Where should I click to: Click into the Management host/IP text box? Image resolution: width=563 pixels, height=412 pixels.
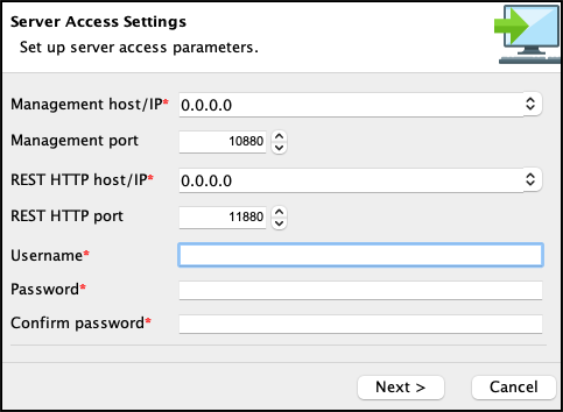[351, 105]
